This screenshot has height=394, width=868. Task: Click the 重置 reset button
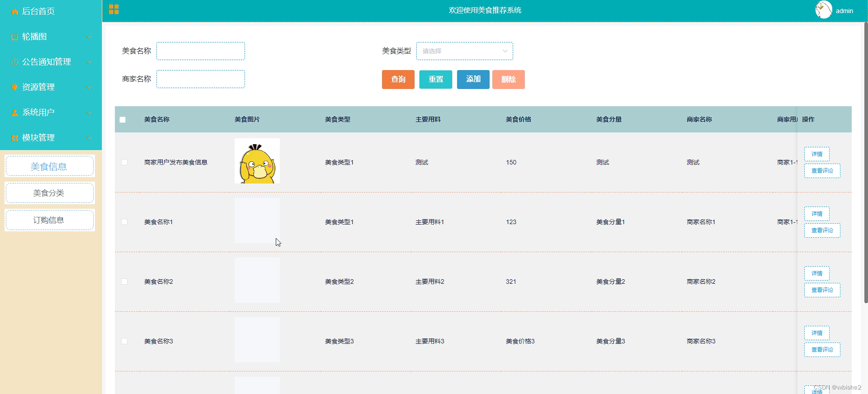point(436,80)
